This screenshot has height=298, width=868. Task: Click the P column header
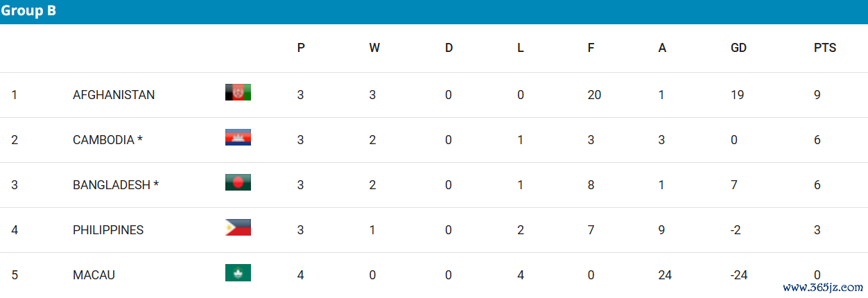point(301,48)
